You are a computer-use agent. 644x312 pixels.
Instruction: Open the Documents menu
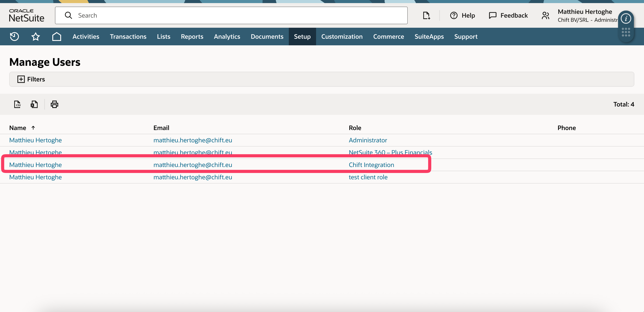click(x=267, y=37)
